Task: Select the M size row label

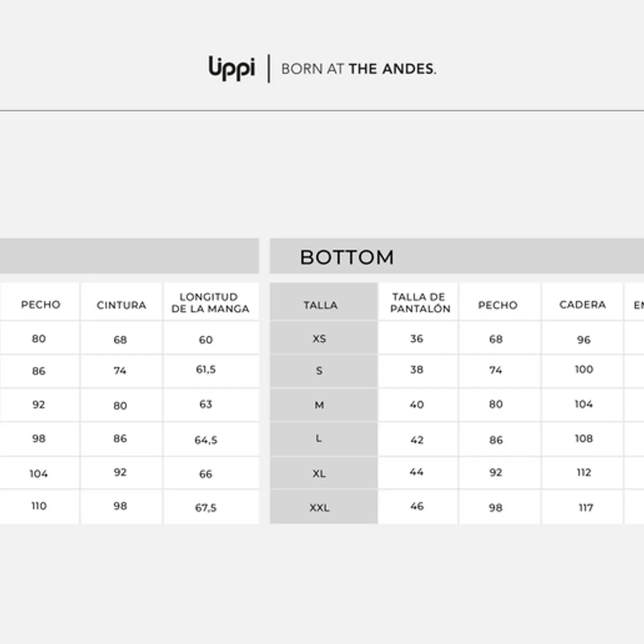Action: click(319, 405)
